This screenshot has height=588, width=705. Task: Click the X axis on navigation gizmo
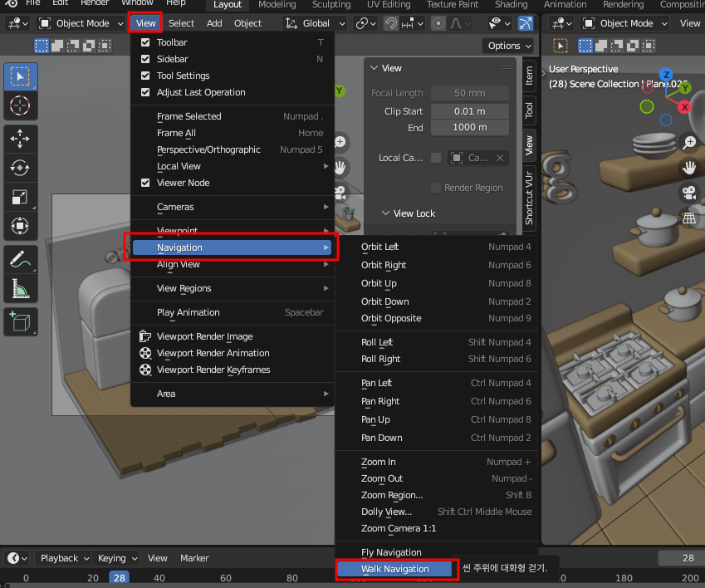click(684, 107)
